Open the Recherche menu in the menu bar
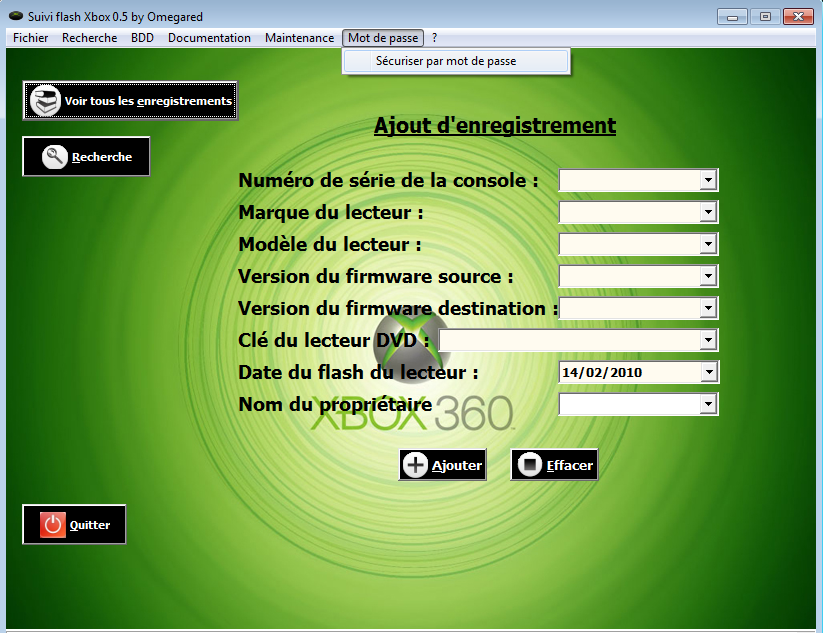The image size is (823, 633). click(x=89, y=38)
